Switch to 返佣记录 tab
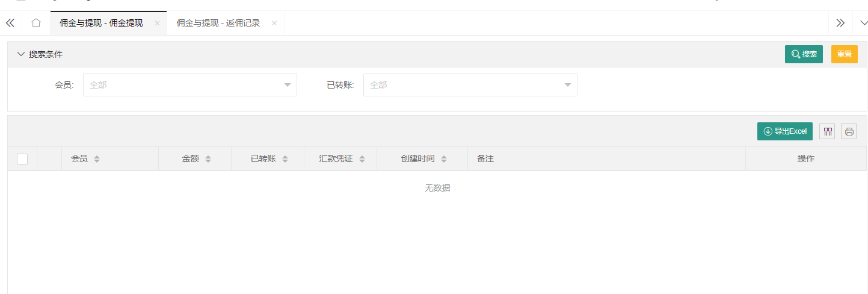The width and height of the screenshot is (868, 294). click(218, 23)
